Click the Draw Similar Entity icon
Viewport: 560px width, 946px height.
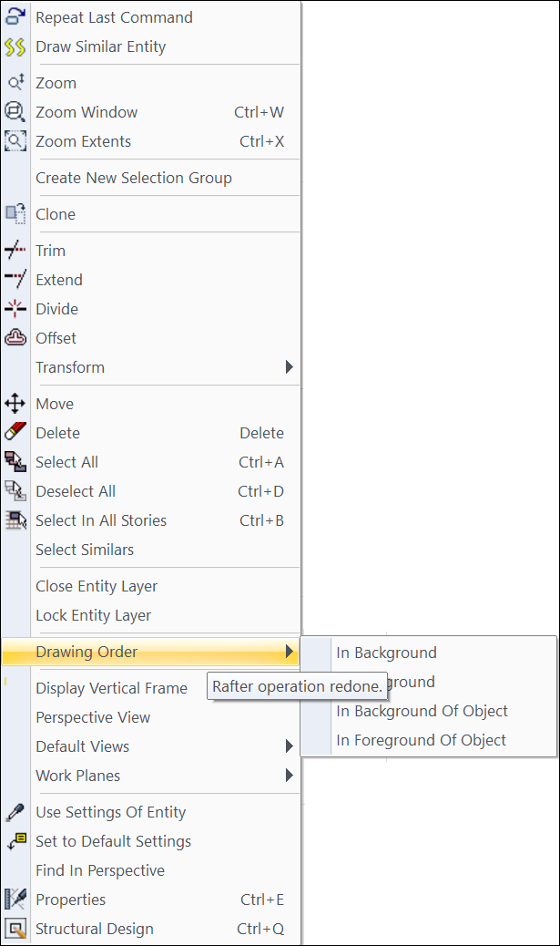click(15, 46)
